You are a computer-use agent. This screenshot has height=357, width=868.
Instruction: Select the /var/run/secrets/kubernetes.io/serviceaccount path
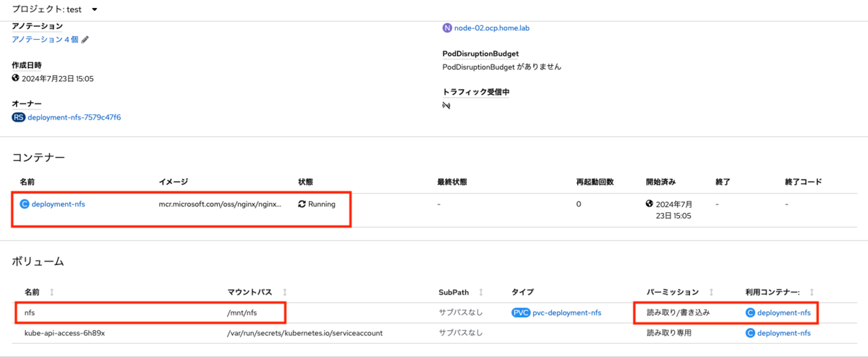click(305, 333)
